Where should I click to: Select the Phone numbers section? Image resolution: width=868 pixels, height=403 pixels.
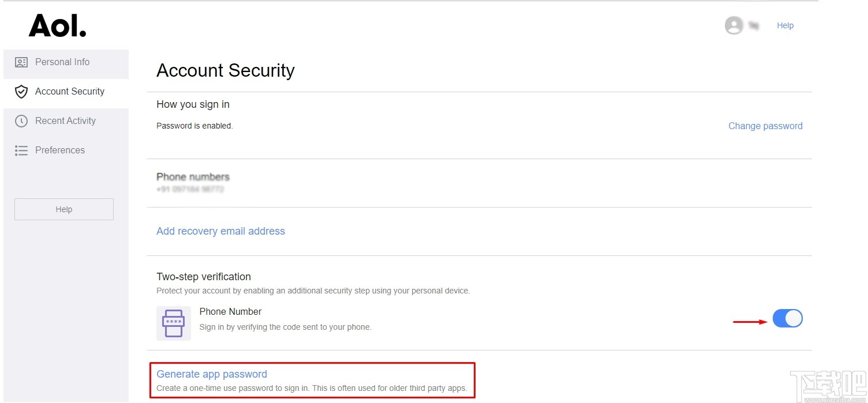[x=193, y=177]
